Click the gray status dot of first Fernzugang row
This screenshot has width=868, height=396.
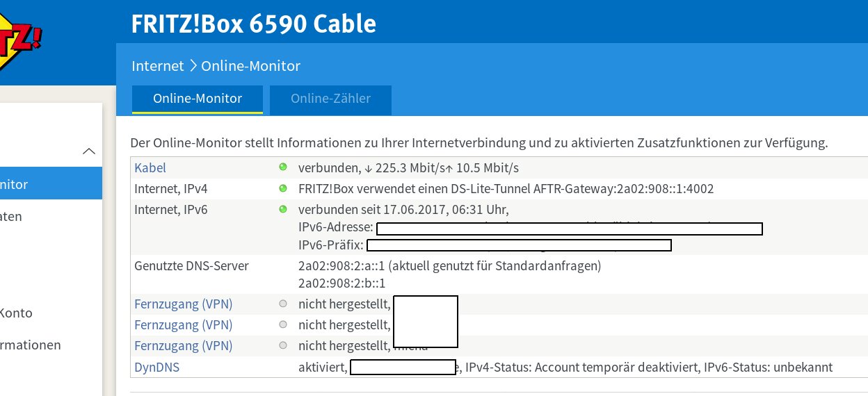[282, 304]
